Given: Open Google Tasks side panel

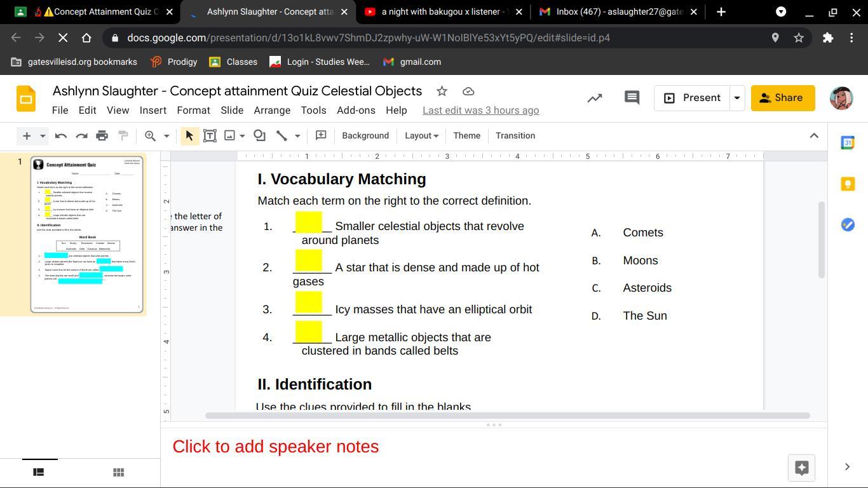Looking at the screenshot, I should [848, 224].
